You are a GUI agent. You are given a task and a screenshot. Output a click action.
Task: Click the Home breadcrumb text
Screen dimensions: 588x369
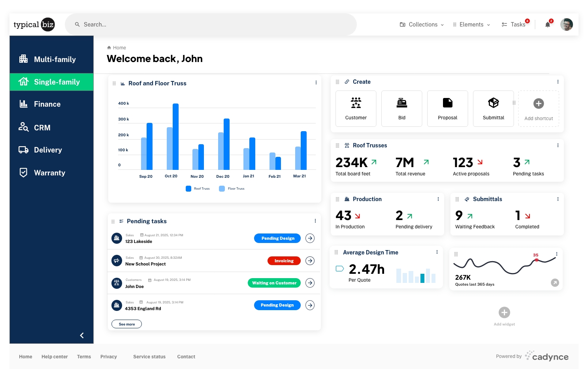click(119, 48)
